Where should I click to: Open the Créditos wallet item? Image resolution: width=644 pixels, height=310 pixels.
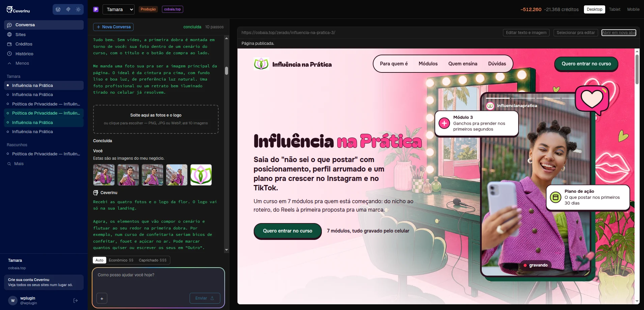[44, 44]
